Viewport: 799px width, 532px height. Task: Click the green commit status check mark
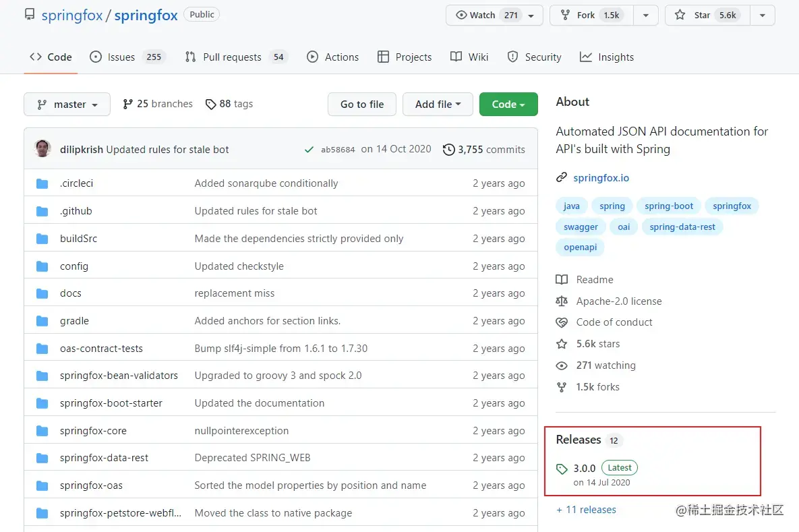(x=309, y=149)
